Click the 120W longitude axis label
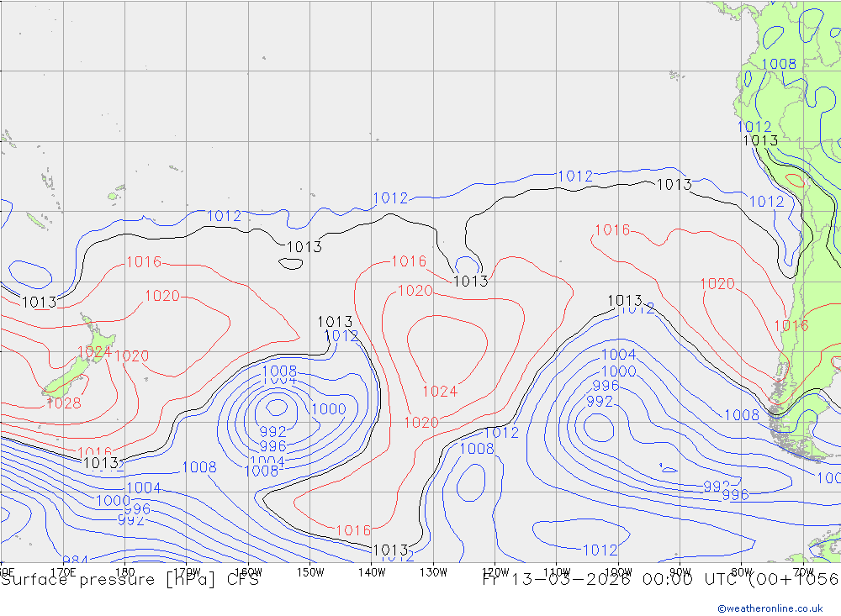 click(495, 571)
